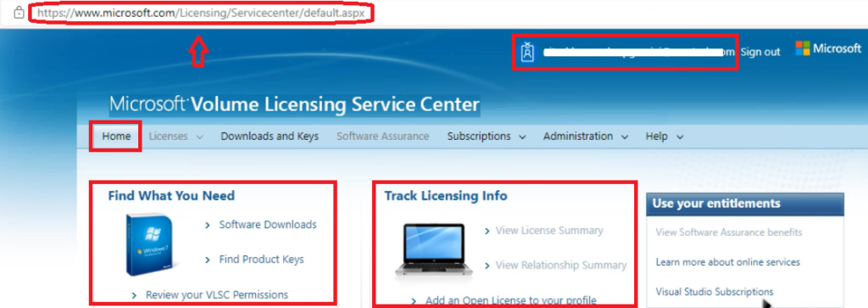Click the chevron beside Software Downloads

208,226
